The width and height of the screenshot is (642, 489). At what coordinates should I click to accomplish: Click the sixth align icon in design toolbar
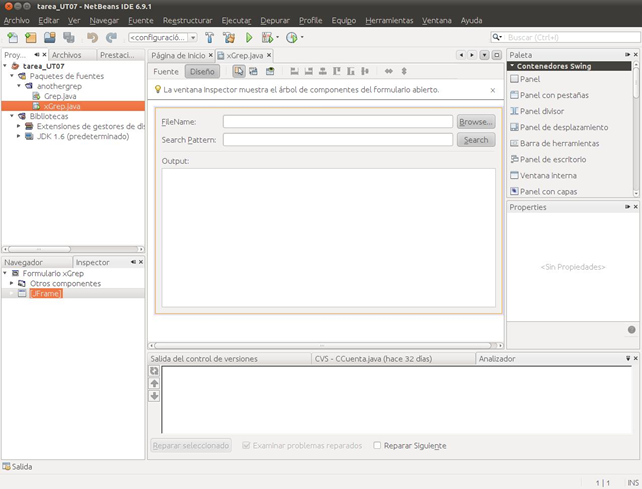click(x=365, y=71)
